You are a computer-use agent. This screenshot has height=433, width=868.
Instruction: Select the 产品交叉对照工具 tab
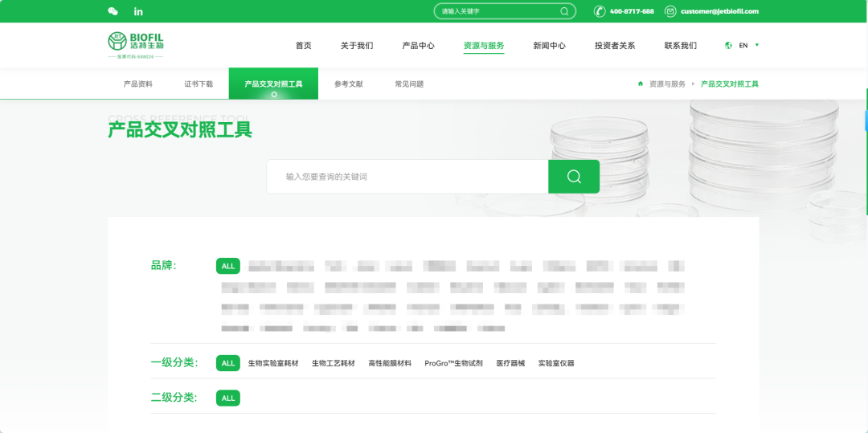pos(273,84)
